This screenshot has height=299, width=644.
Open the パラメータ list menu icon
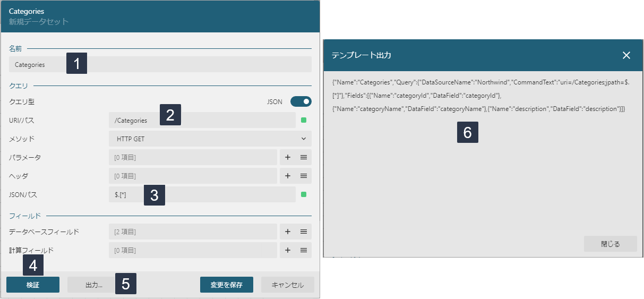pos(304,157)
